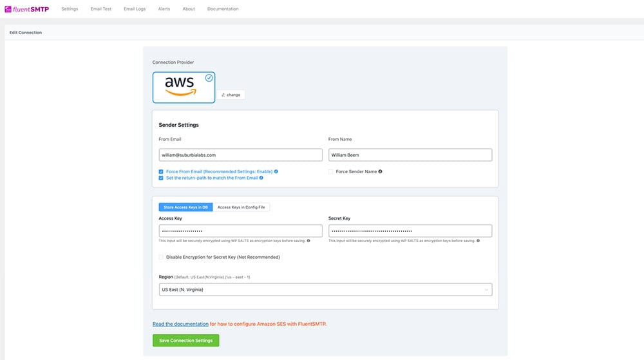Screen dimensions: 644x360
Task: Go to Email Test page
Action: click(101, 9)
